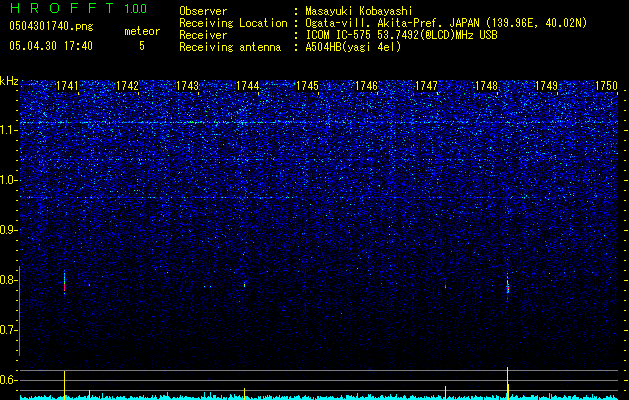This screenshot has width=629, height=400.
Task: Click the 1.0 kHz axis label
Action: pyautogui.click(x=9, y=180)
